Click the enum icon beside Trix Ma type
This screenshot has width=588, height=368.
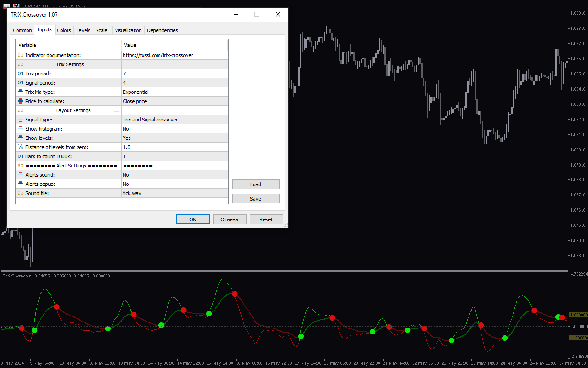20,92
